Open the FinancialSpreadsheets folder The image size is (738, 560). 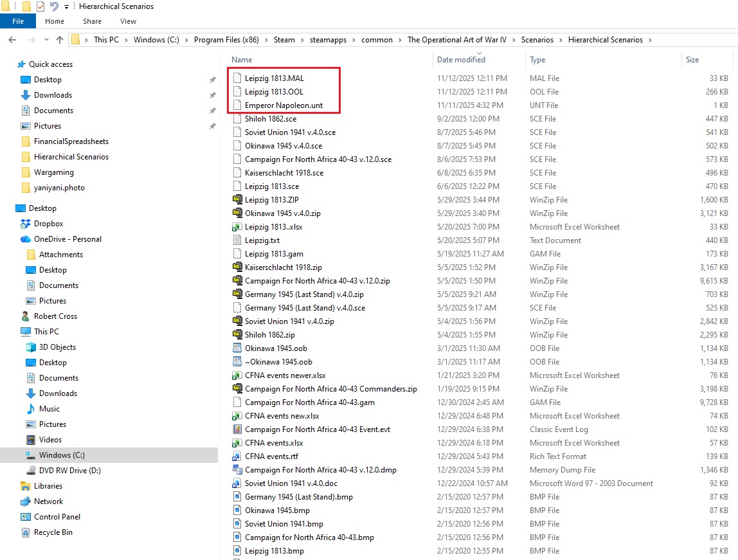click(71, 141)
